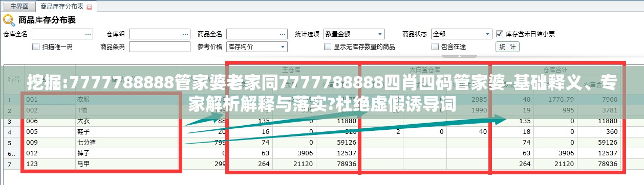The width and height of the screenshot is (644, 185).
Task: Open the 仓库组 browse (…) button
Action: (186, 34)
